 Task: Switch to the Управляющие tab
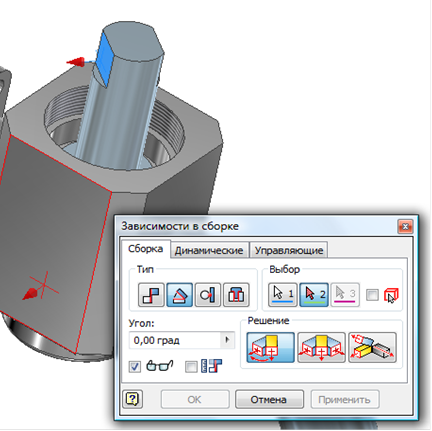click(289, 250)
